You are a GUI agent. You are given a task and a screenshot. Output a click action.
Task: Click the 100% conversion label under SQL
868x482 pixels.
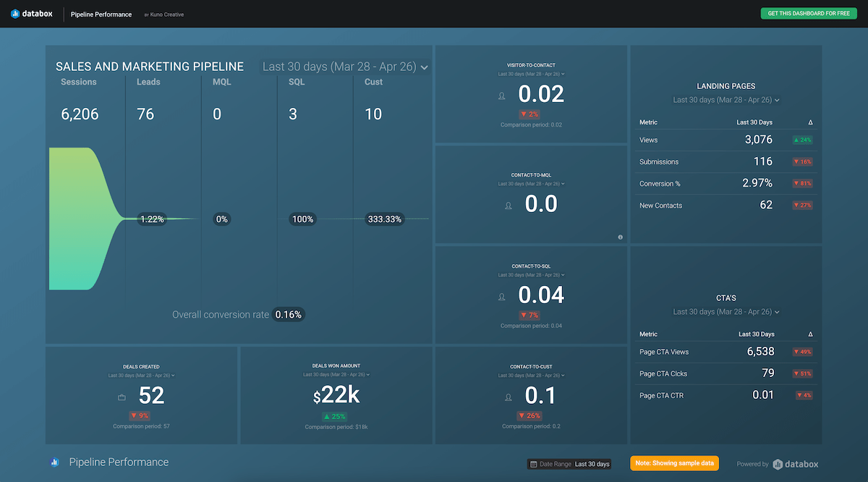302,219
